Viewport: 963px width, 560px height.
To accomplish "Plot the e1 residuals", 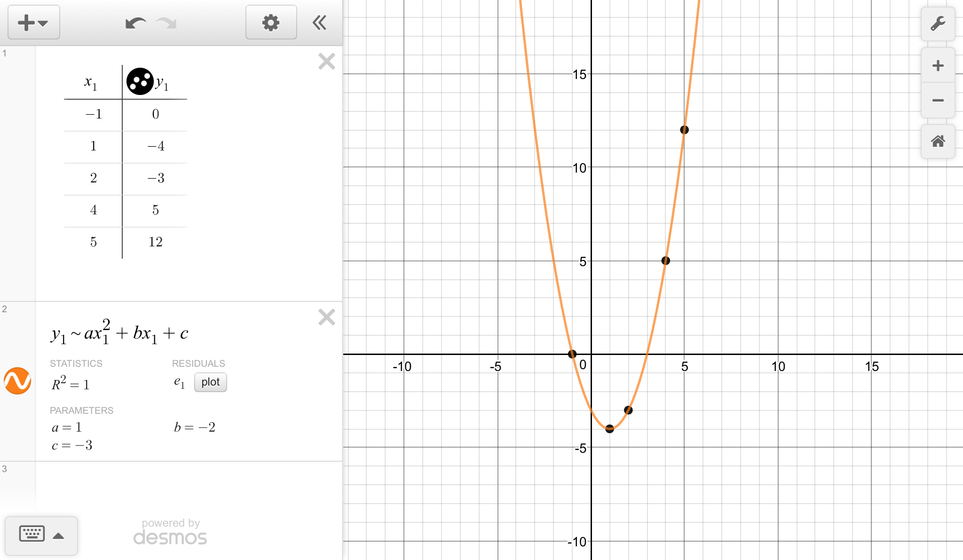I will click(210, 382).
